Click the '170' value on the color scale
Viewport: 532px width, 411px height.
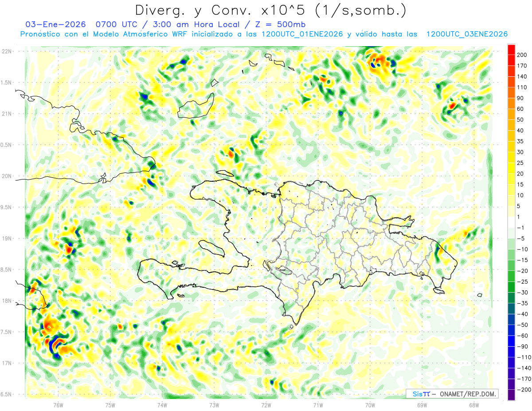tap(523, 66)
